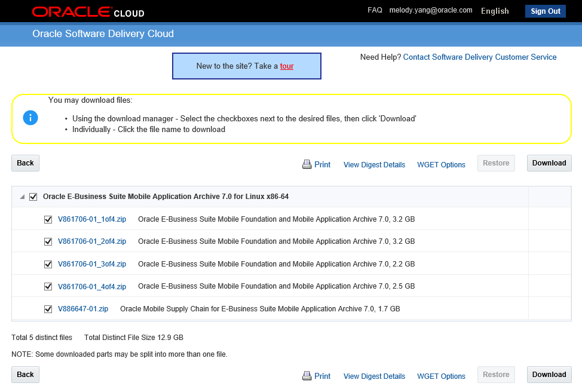Click the top Print link
Viewport: 582px width, 392px height.
322,164
